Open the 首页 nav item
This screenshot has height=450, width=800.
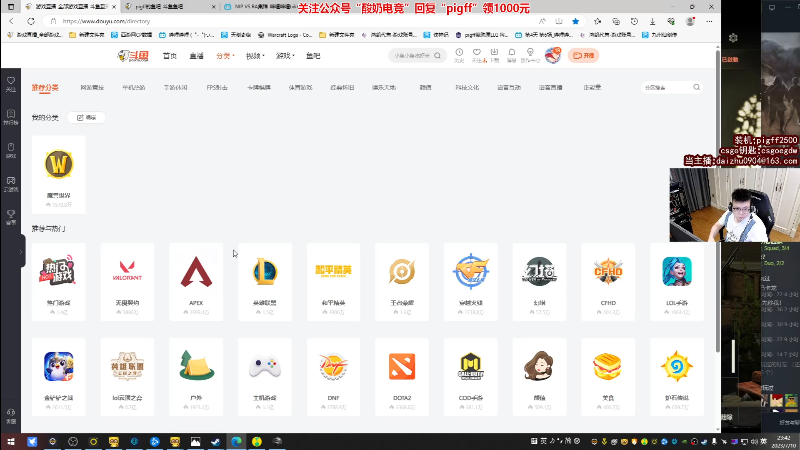point(169,56)
